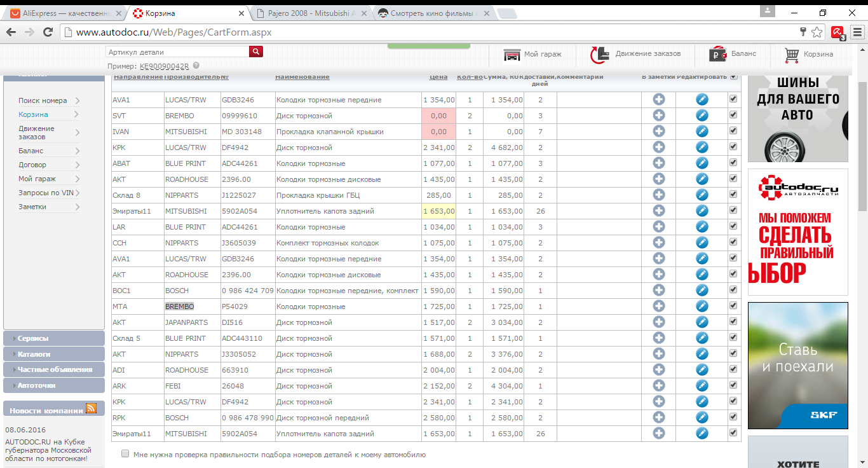Expand the Сервисы sidebar section
This screenshot has height=468, width=868.
point(33,339)
